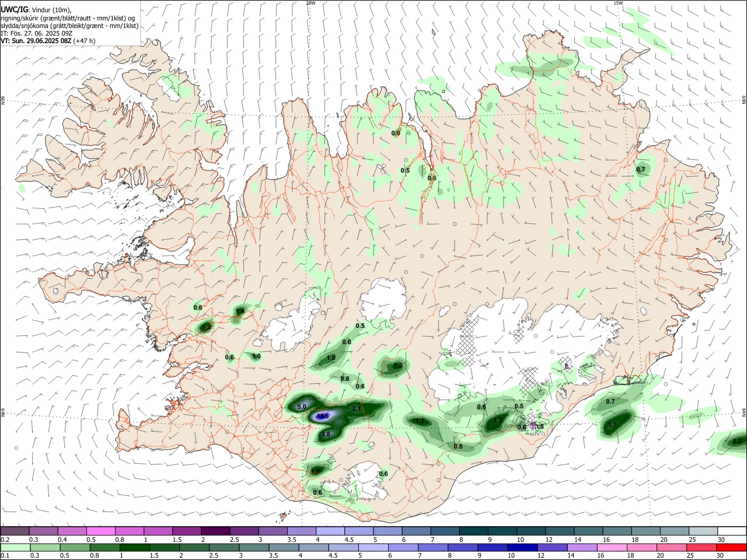This screenshot has height=560, width=747.
Task: Select the dark teal 8–9 swatch in upper legend
Action: click(474, 531)
